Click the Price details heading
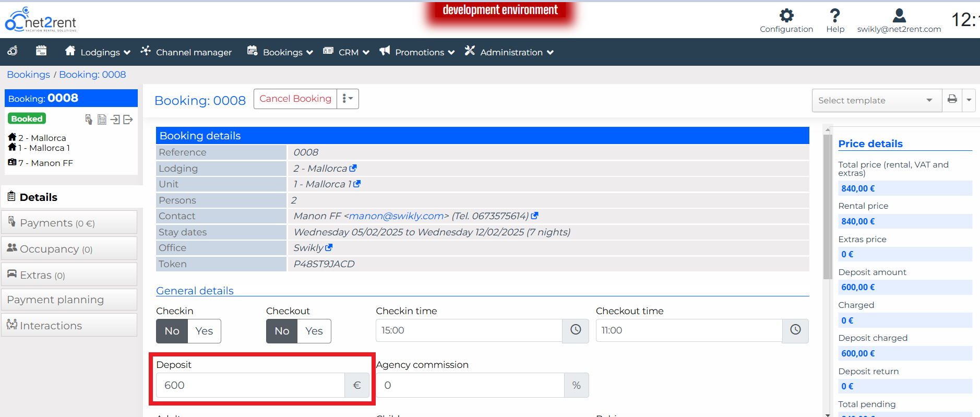 click(x=870, y=144)
